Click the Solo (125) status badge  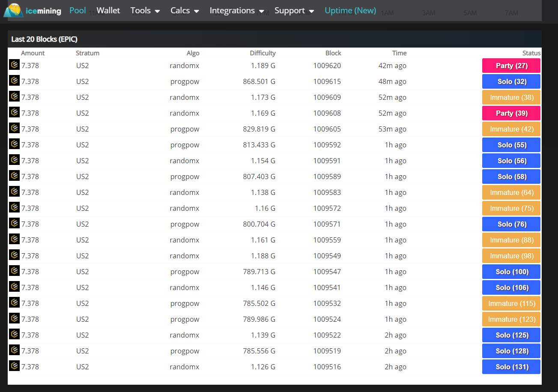(x=511, y=335)
